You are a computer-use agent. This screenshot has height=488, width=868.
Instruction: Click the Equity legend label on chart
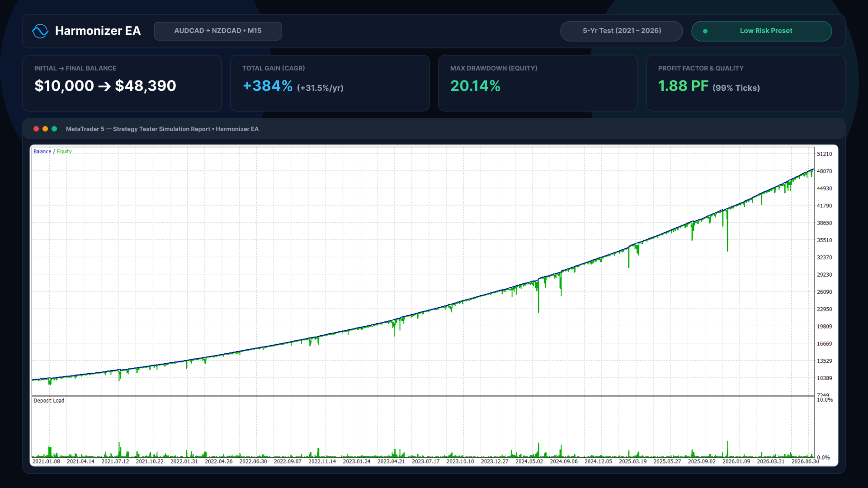coord(64,151)
